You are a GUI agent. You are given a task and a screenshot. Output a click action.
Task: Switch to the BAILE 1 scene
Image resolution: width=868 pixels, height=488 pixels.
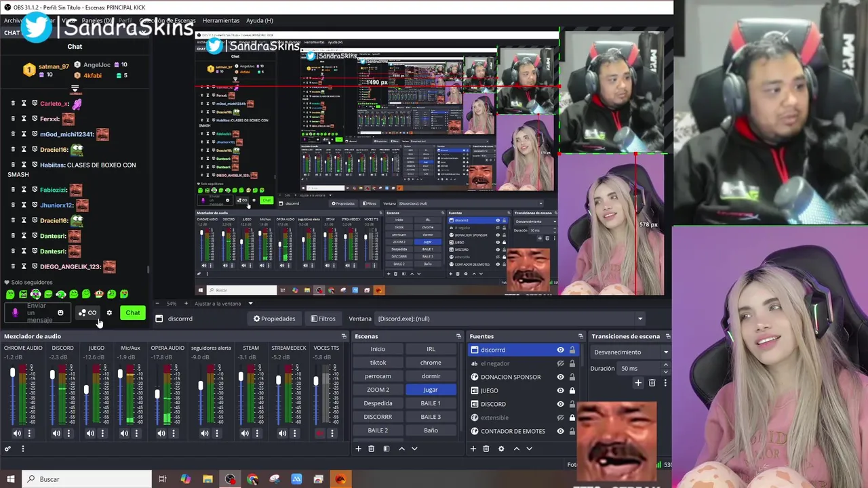tap(431, 403)
